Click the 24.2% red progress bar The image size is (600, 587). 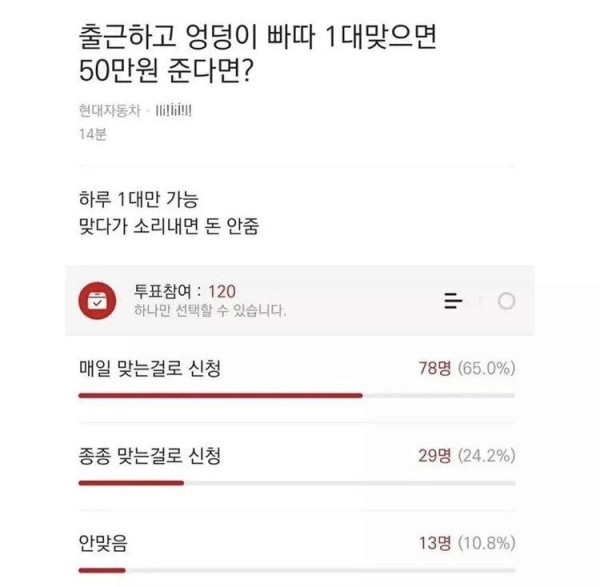tap(131, 483)
